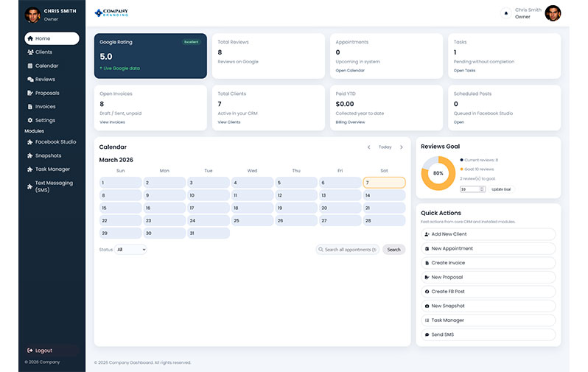
Task: Click the Add New Client person icon
Action: 427,234
